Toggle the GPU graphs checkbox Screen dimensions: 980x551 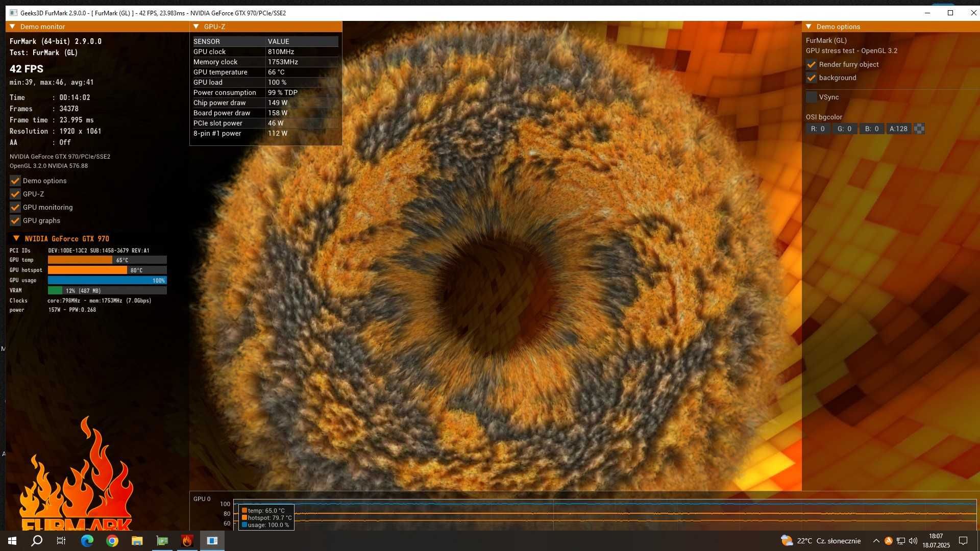tap(15, 220)
